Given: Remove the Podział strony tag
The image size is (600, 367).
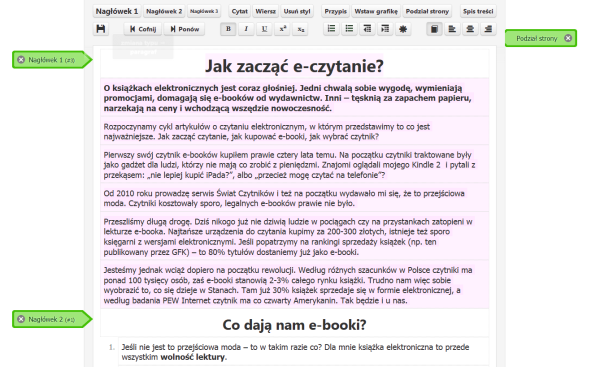Looking at the screenshot, I should [x=568, y=38].
